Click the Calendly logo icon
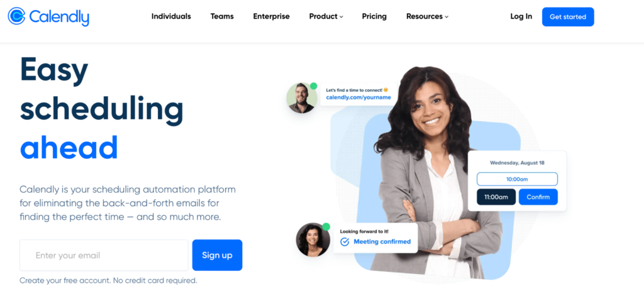644x291 pixels. click(x=16, y=16)
